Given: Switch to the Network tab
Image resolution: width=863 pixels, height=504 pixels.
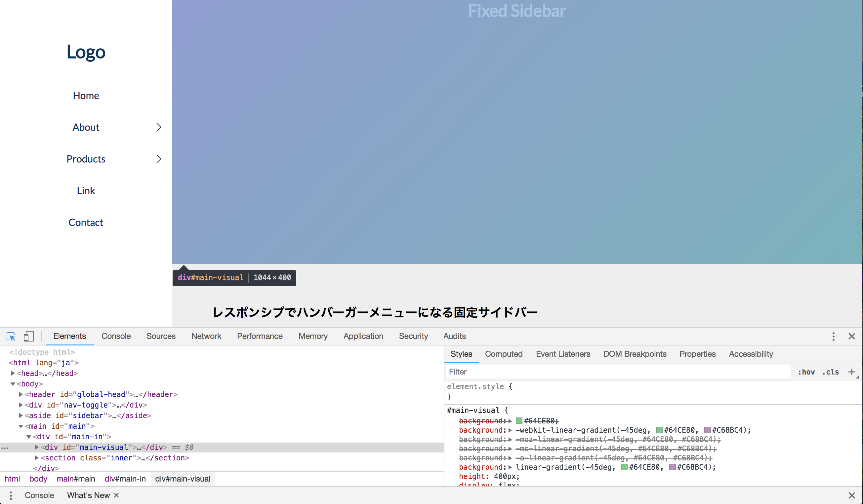Looking at the screenshot, I should point(206,336).
